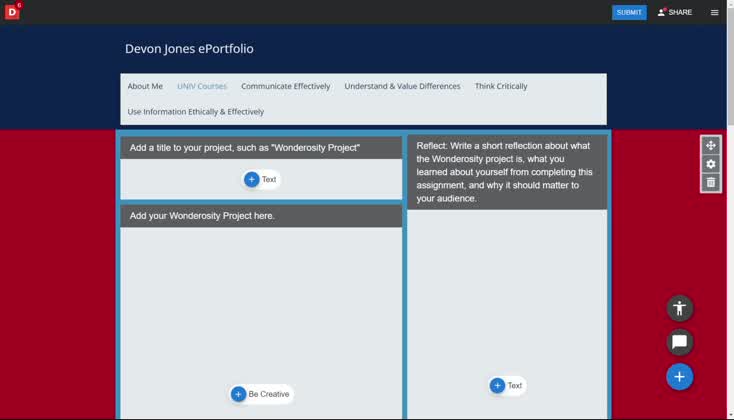Image resolution: width=734 pixels, height=420 pixels.
Task: Open the comments chat bubble button
Action: coord(680,342)
